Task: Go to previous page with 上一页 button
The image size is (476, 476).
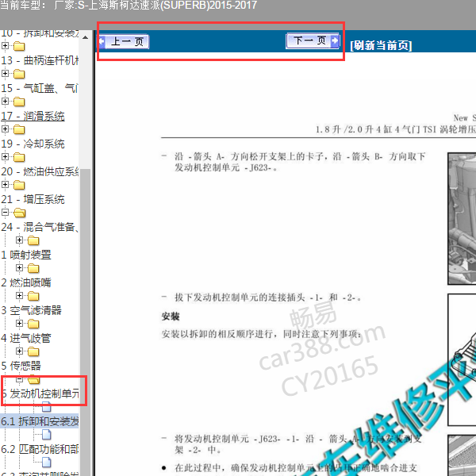Action: tap(124, 41)
